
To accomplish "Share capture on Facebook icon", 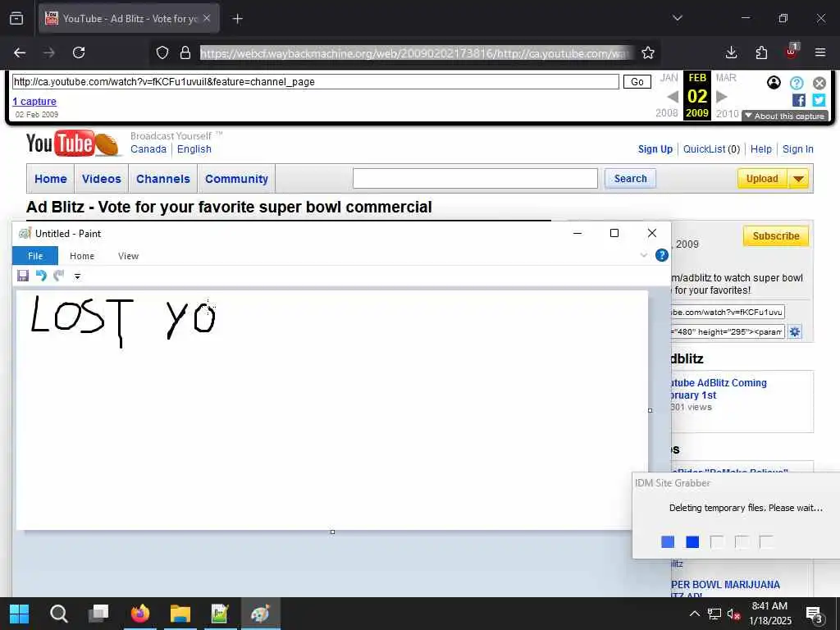I will click(799, 100).
